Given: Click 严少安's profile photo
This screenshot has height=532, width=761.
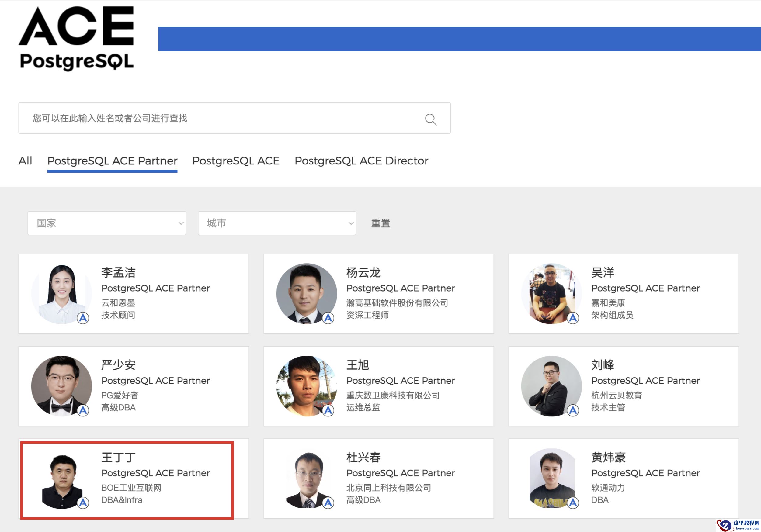Looking at the screenshot, I should coord(61,385).
